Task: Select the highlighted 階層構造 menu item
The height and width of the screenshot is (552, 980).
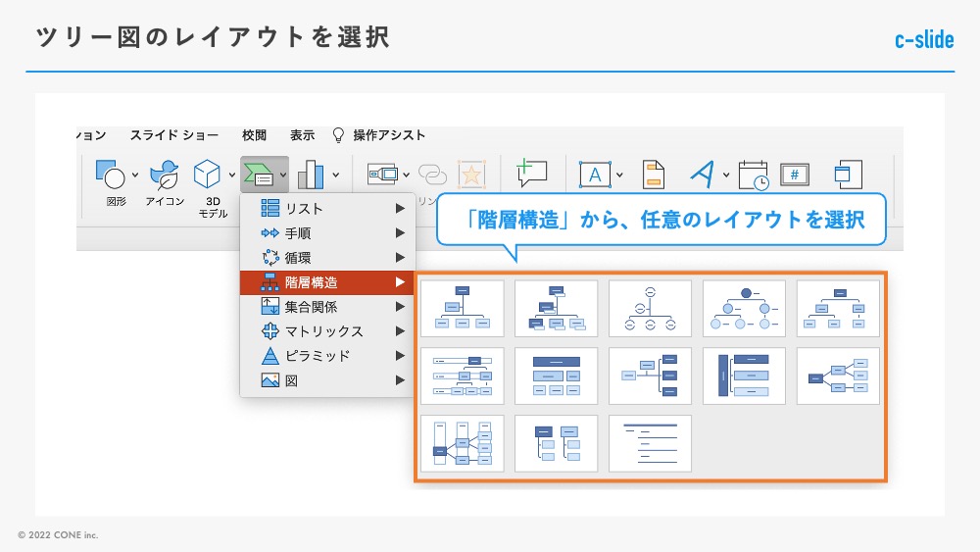Action: click(x=327, y=282)
